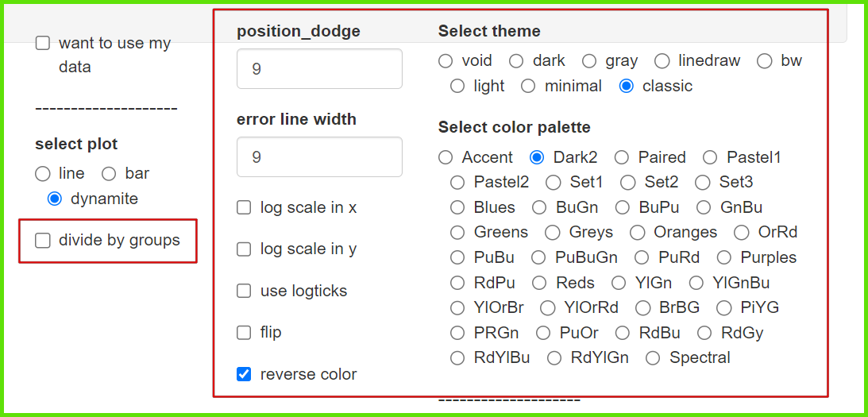Click the position_dodge input field

(319, 69)
